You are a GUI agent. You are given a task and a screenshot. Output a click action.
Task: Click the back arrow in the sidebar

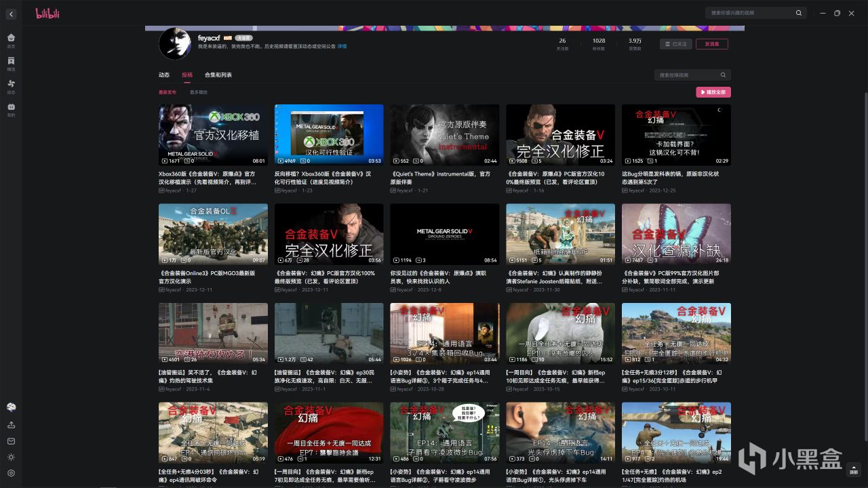[x=11, y=14]
